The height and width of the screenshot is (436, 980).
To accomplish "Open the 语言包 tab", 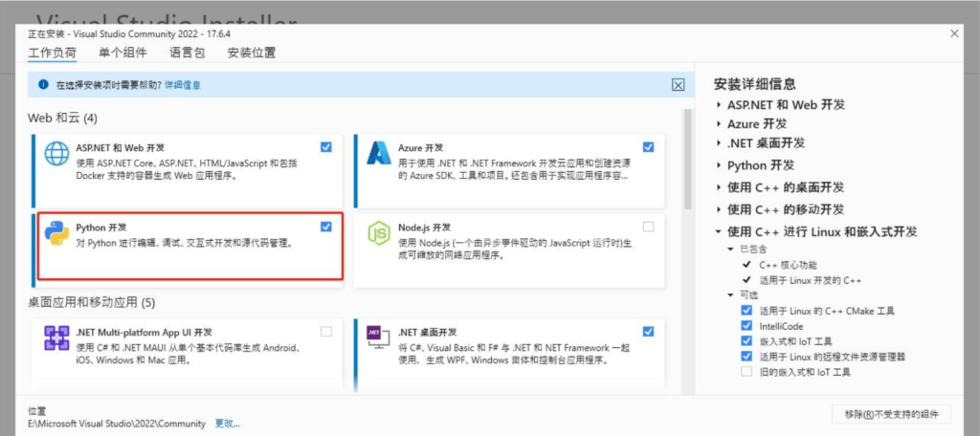I will (x=187, y=53).
